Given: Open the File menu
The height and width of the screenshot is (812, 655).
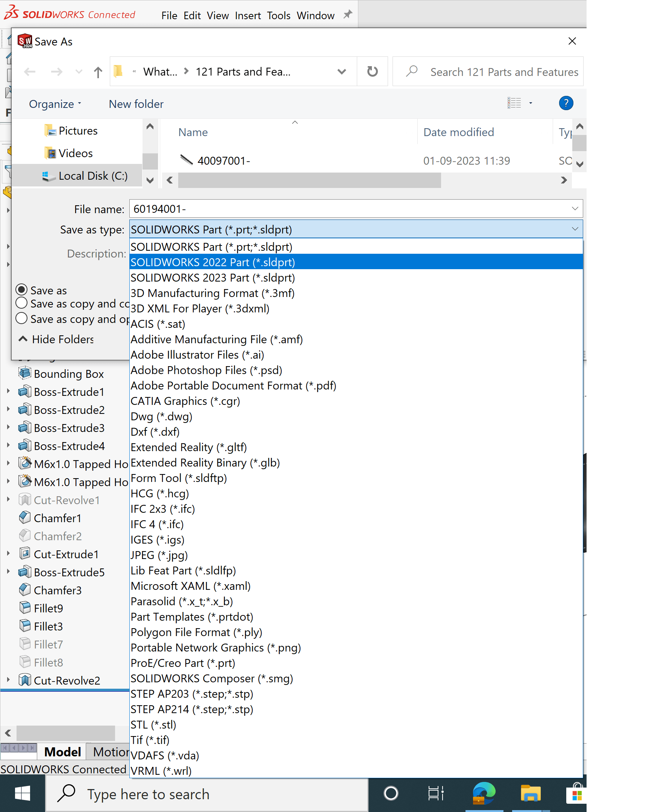Looking at the screenshot, I should pyautogui.click(x=169, y=15).
